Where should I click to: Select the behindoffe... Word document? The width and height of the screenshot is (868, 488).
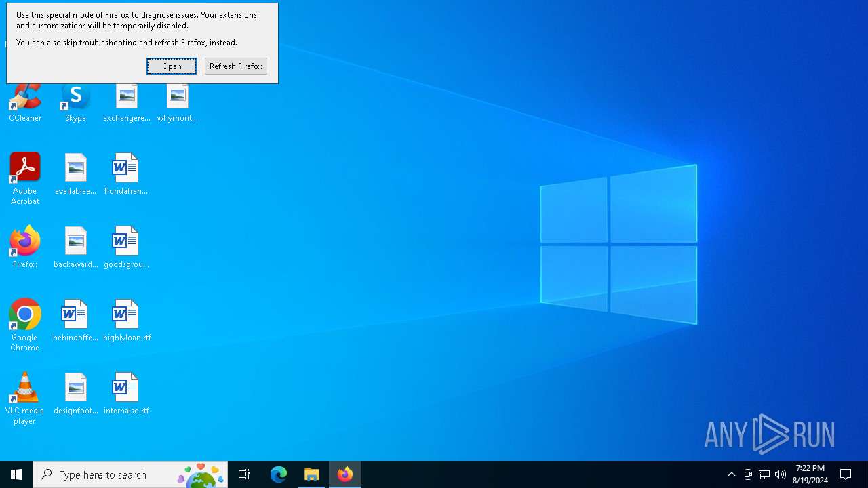coord(75,321)
